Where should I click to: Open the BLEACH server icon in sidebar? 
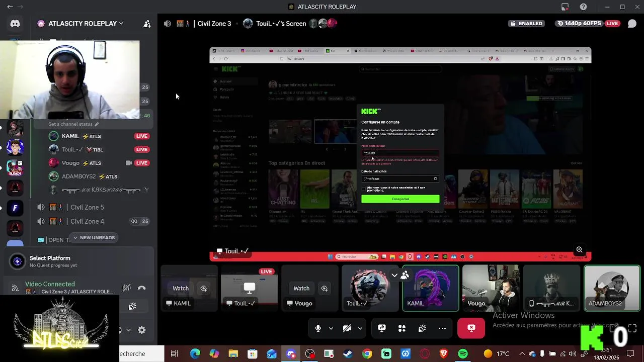click(x=15, y=167)
